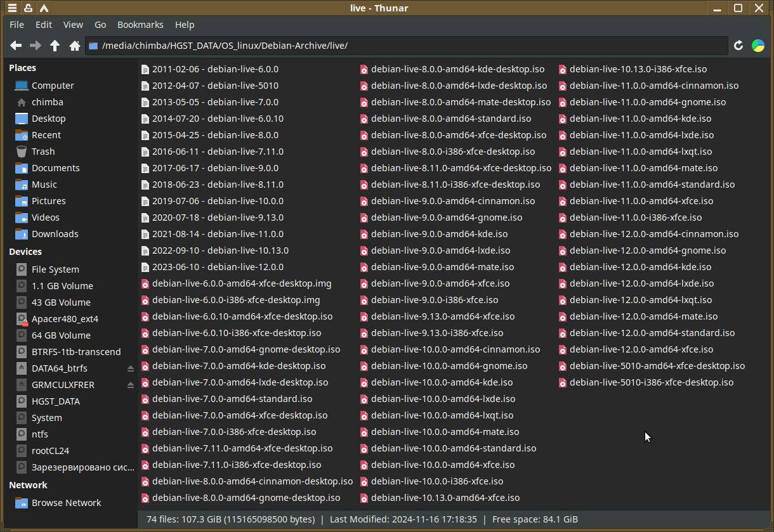Open the Edit menu
774x532 pixels.
[44, 25]
